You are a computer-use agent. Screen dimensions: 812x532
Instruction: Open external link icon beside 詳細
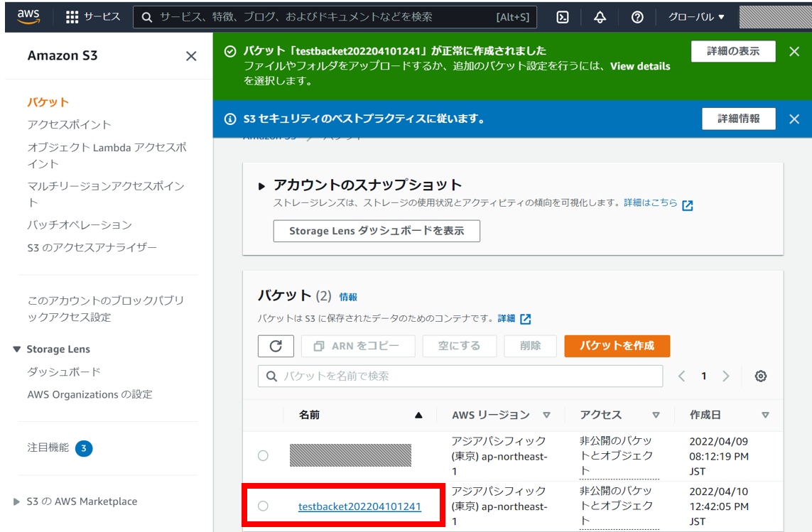point(525,319)
